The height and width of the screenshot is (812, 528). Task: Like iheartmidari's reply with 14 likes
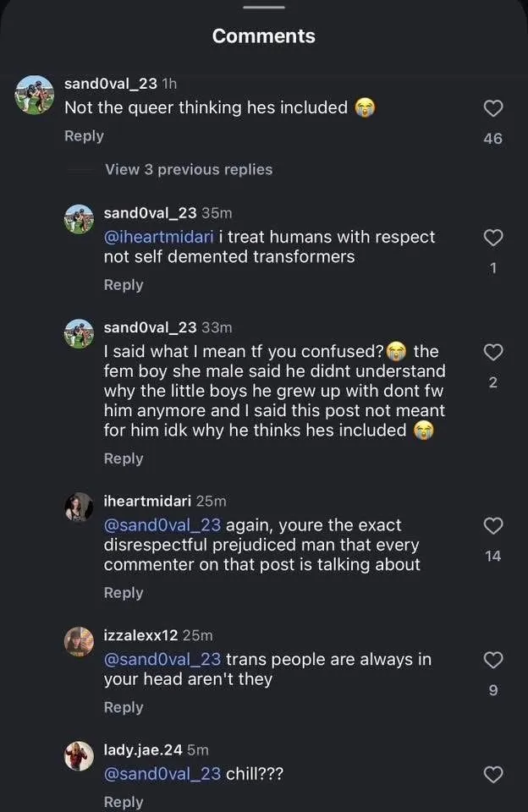point(492,526)
